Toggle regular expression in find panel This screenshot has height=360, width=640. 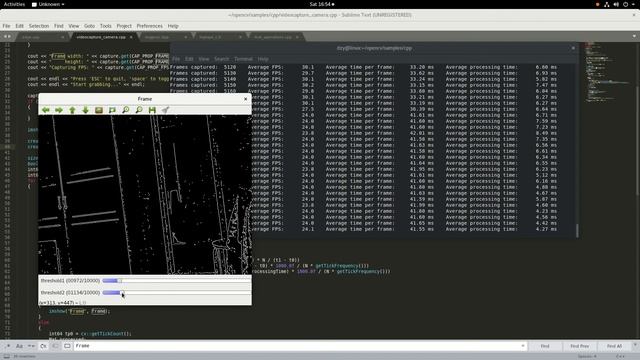click(8, 346)
